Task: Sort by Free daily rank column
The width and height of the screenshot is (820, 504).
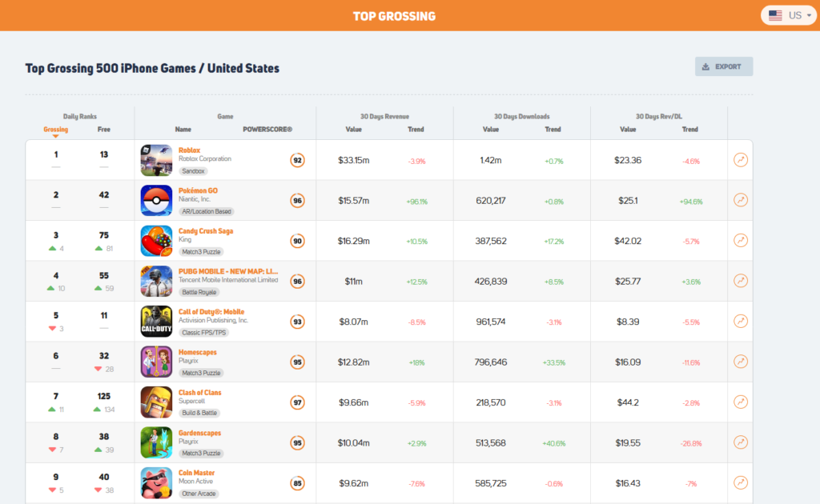Action: click(x=104, y=130)
